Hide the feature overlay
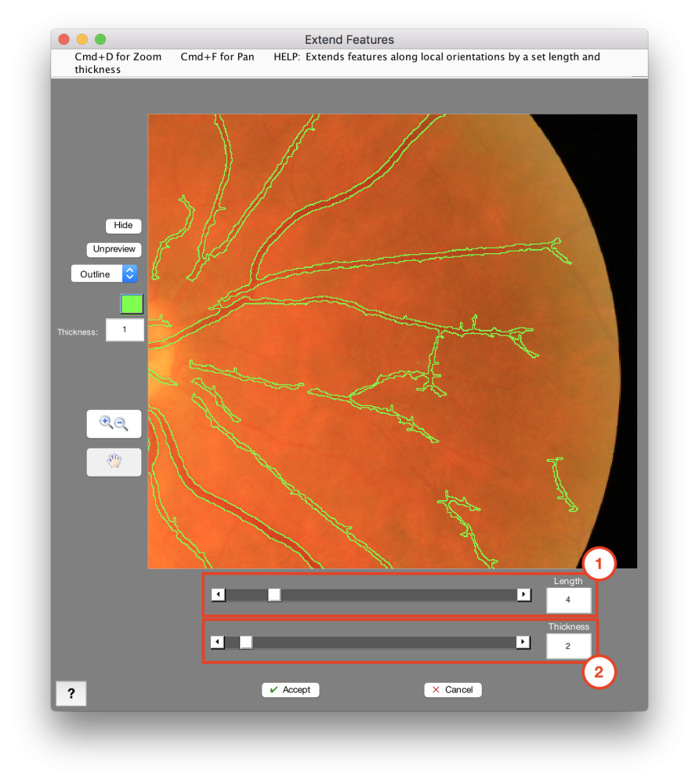 123,226
